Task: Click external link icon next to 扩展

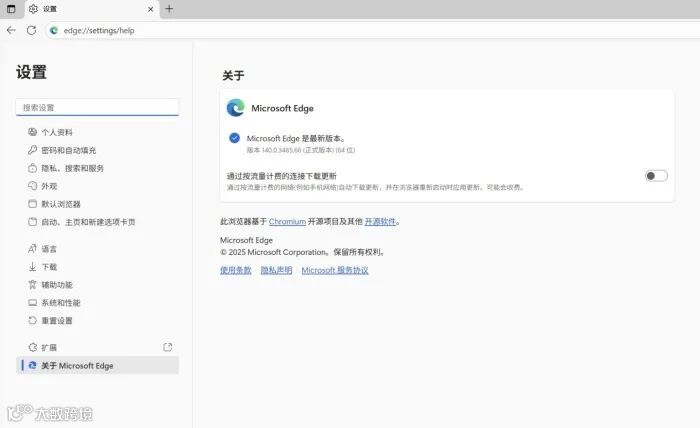Action: pos(167,347)
